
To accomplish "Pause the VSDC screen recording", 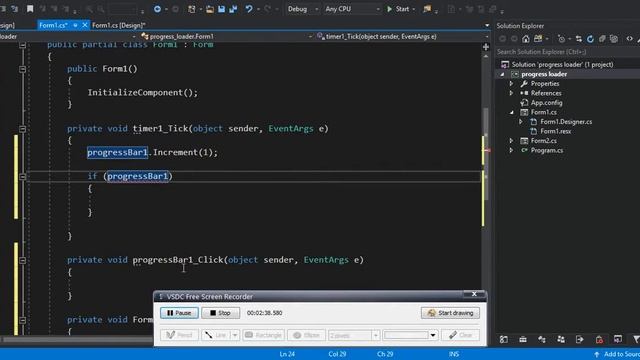I will click(179, 313).
